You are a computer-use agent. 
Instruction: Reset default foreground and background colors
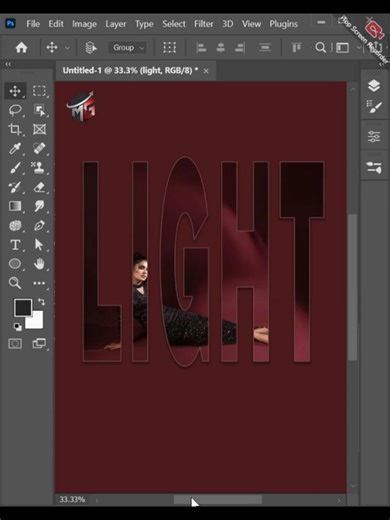[17, 327]
